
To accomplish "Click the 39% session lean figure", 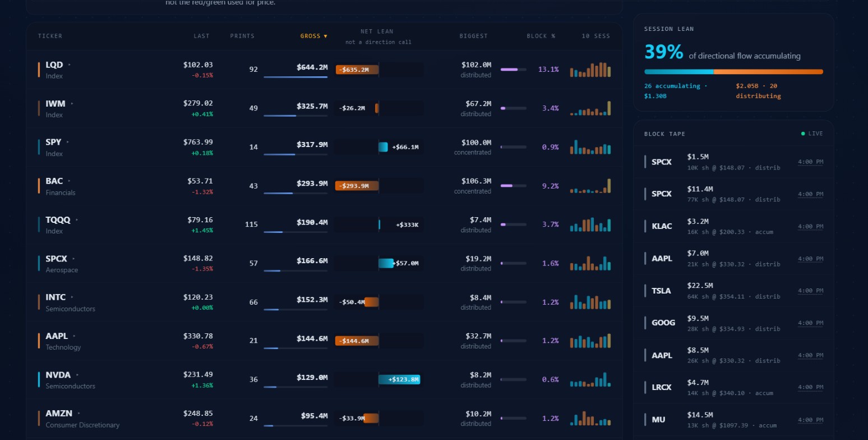I will point(664,52).
